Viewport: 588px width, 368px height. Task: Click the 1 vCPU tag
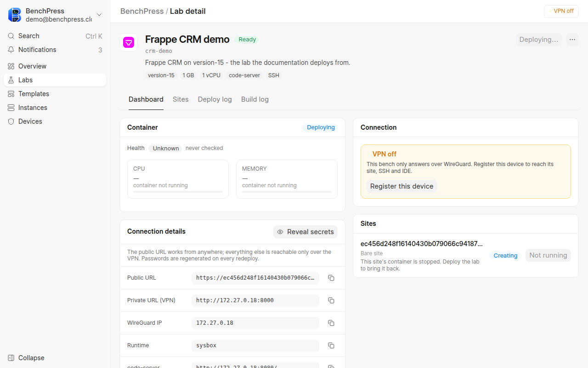(x=211, y=75)
